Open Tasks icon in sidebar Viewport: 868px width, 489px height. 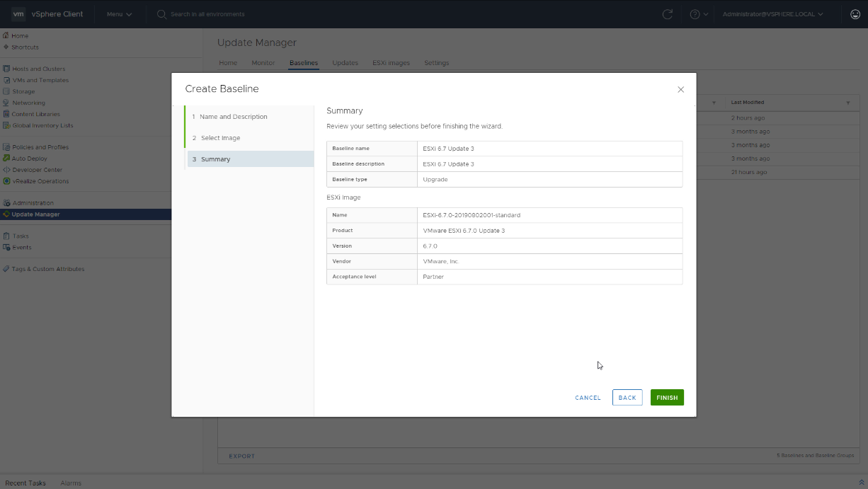6,236
